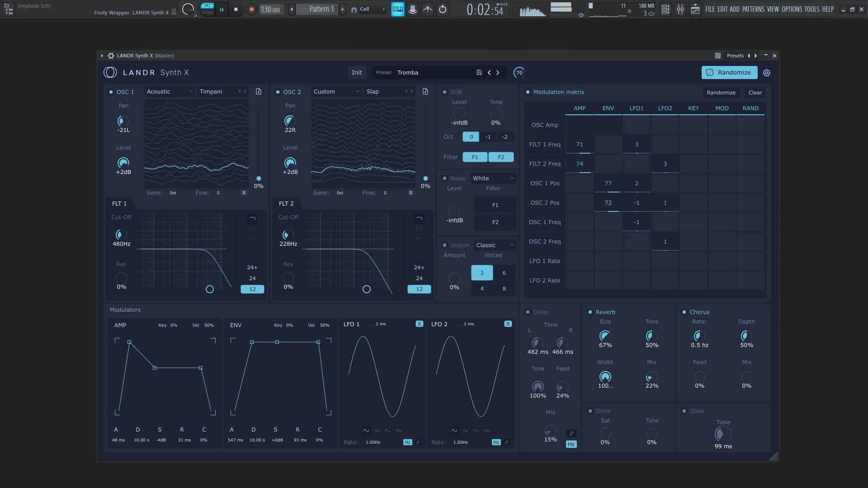Viewport: 868px width, 488px height.
Task: Start recording with the record button
Action: (251, 9)
